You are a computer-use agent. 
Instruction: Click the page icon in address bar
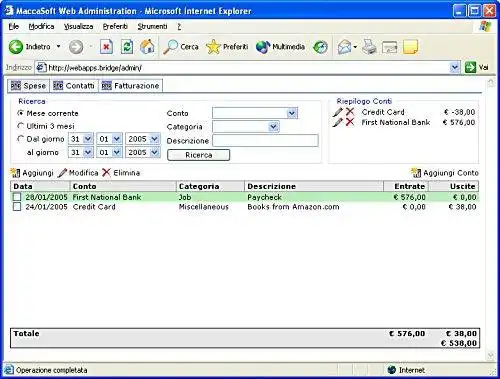(41, 67)
